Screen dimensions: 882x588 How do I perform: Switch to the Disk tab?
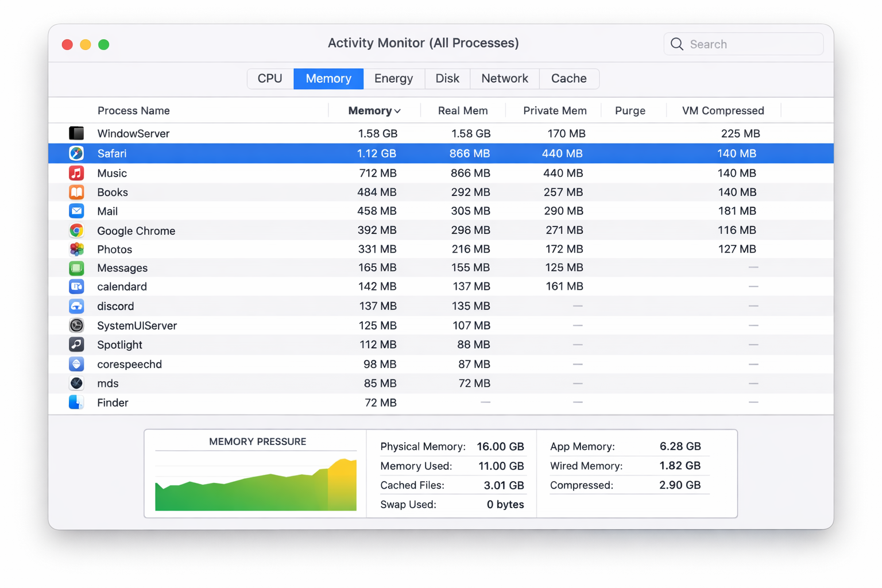(x=447, y=79)
